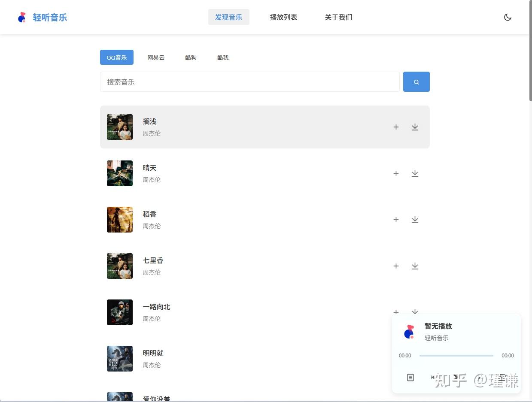Click the 七里香 album cover
This screenshot has height=402, width=532.
120,266
